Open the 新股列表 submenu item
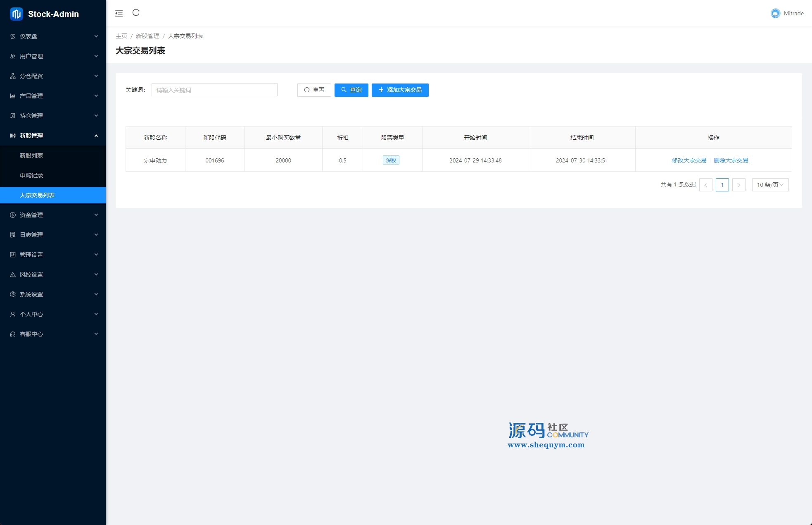Image resolution: width=812 pixels, height=525 pixels. pos(31,155)
